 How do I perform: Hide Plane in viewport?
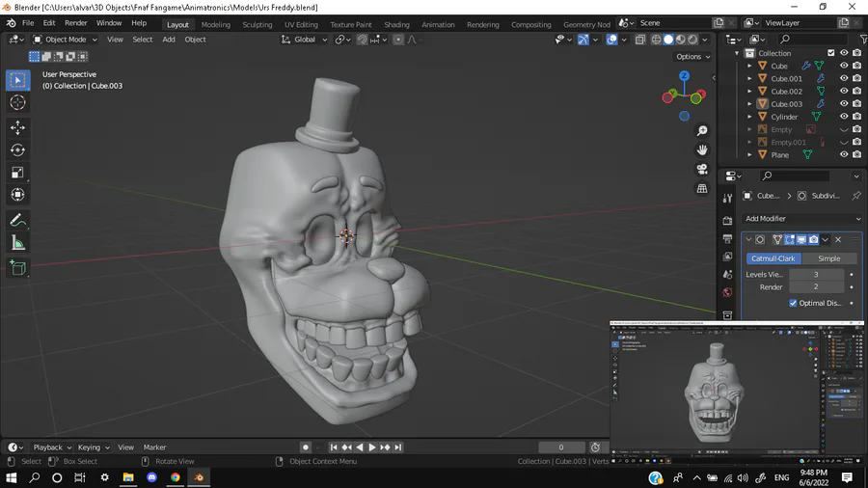tap(844, 154)
